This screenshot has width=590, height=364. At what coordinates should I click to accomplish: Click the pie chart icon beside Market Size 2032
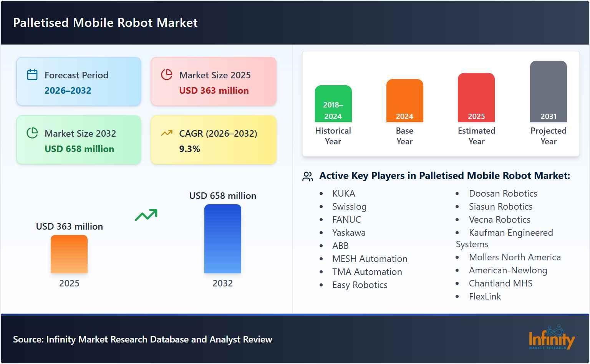(32, 134)
